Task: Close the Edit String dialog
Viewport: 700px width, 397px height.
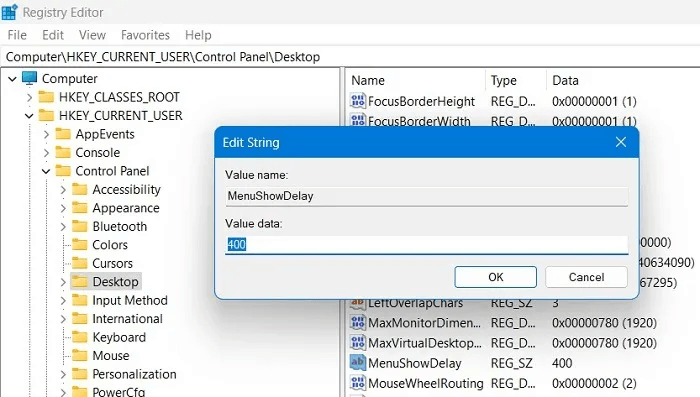Action: 621,142
